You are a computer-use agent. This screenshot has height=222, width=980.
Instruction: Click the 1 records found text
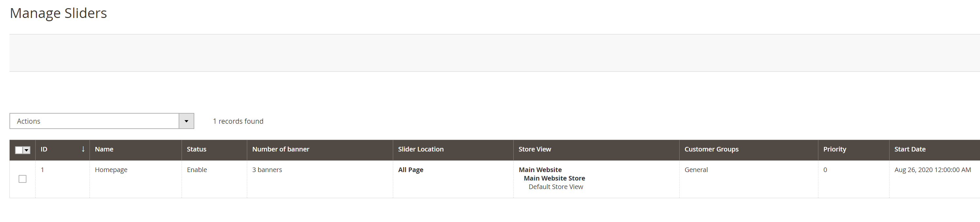point(238,121)
